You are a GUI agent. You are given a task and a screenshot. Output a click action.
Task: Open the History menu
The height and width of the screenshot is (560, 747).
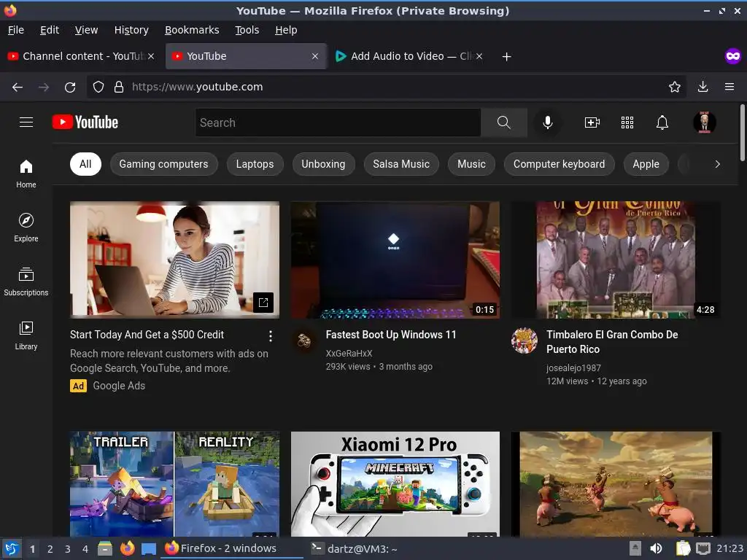tap(131, 30)
